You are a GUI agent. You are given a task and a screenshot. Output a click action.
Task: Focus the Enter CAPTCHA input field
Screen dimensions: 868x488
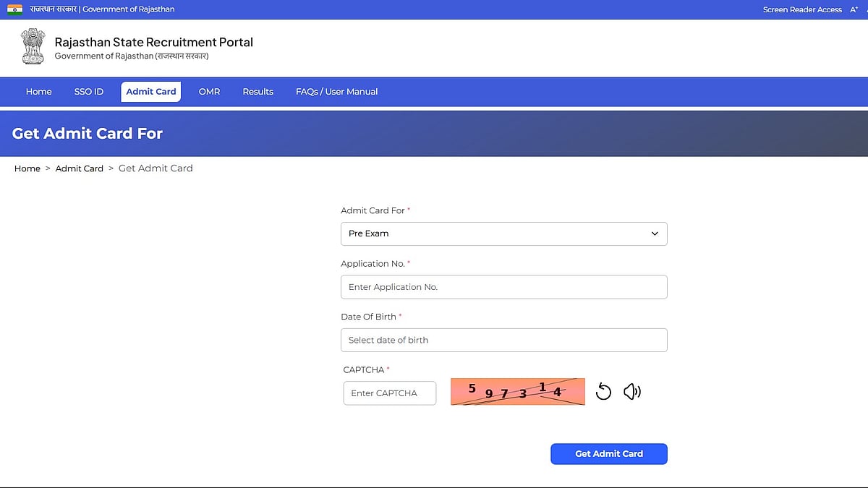390,393
